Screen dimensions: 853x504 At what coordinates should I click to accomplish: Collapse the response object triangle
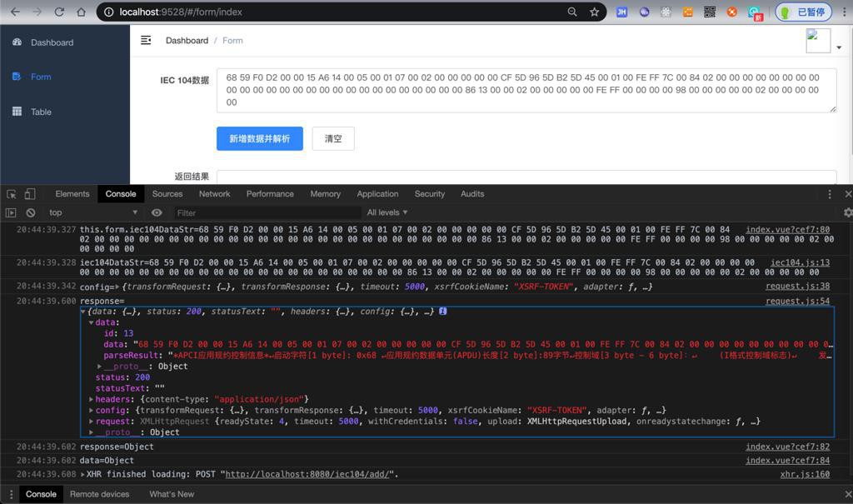coord(82,312)
